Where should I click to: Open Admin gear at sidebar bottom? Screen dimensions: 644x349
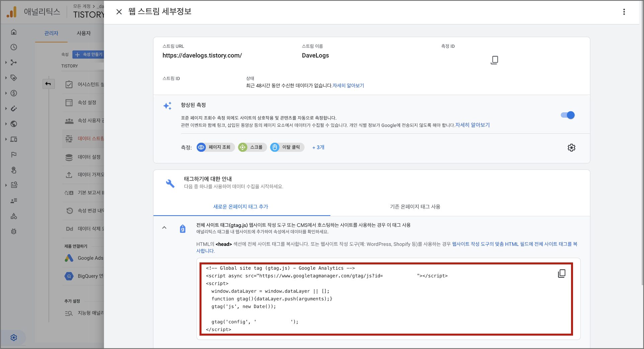tap(14, 338)
